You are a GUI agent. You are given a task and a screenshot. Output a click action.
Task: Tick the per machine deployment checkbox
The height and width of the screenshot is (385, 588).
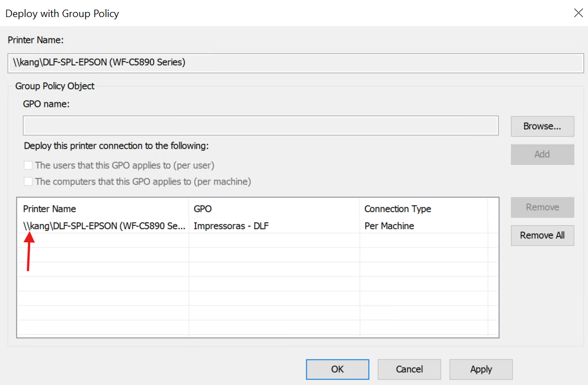point(28,182)
